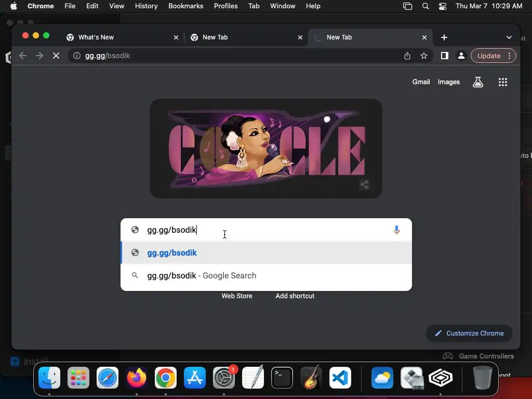Open the Tab menu

(x=254, y=6)
